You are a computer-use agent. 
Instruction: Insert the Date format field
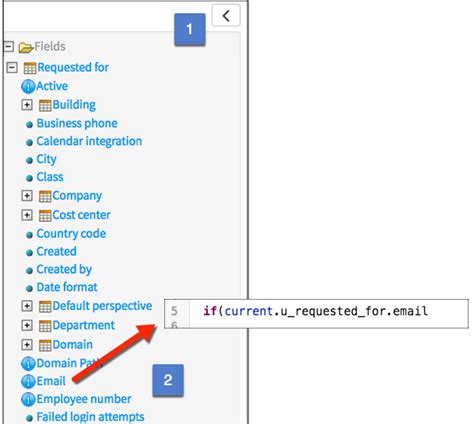coord(67,287)
